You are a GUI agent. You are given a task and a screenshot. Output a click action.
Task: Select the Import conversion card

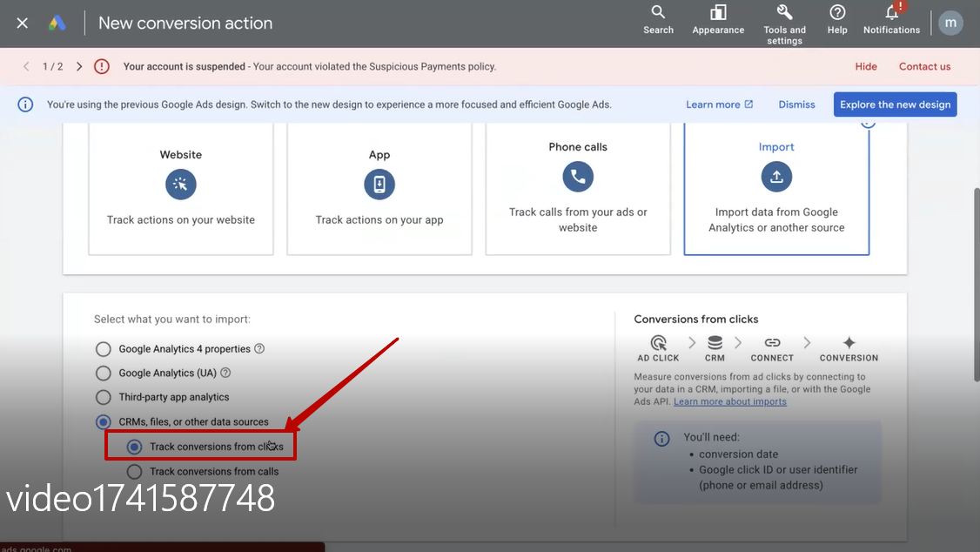click(x=776, y=188)
